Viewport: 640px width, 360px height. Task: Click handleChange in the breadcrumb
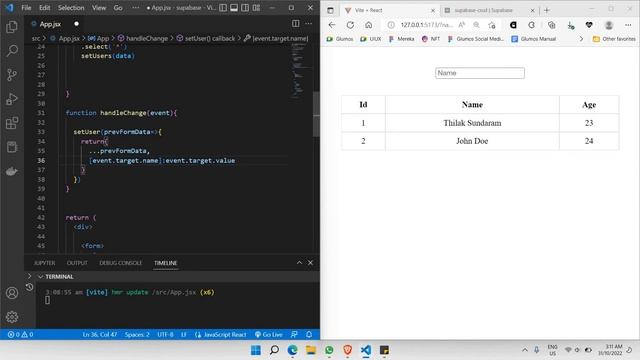147,38
